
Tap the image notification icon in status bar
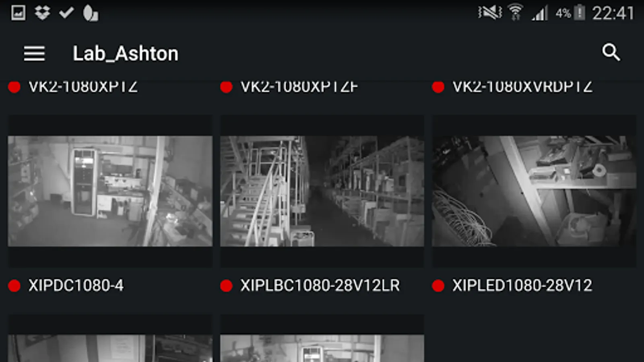tap(18, 13)
